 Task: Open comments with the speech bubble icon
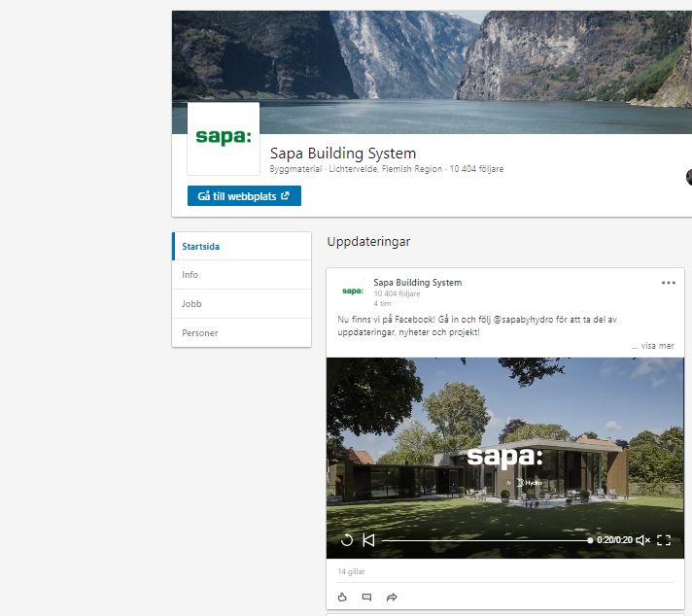366,597
